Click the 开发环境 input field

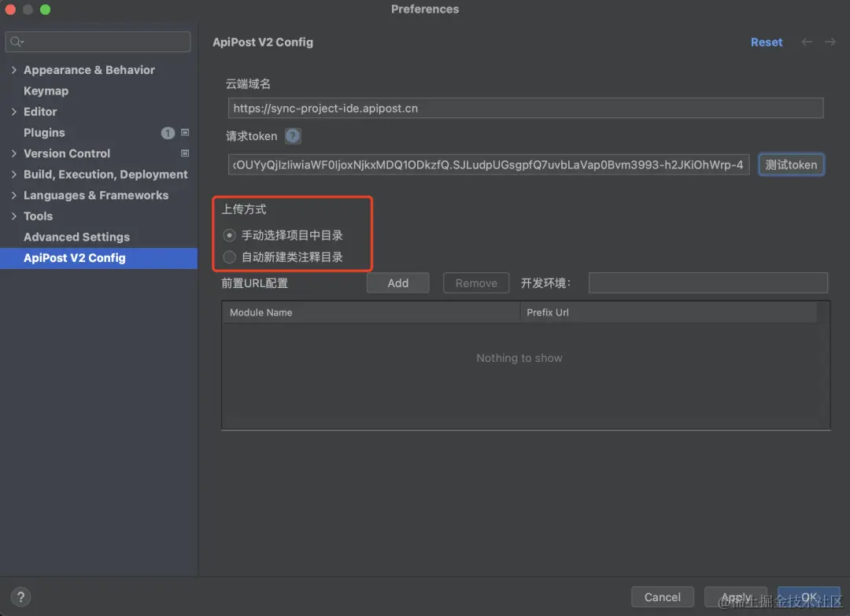point(708,282)
